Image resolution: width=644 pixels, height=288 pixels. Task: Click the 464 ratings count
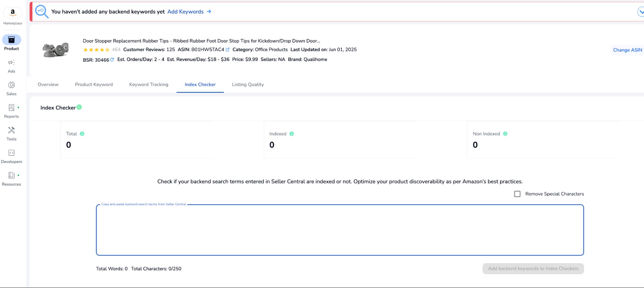(x=116, y=50)
